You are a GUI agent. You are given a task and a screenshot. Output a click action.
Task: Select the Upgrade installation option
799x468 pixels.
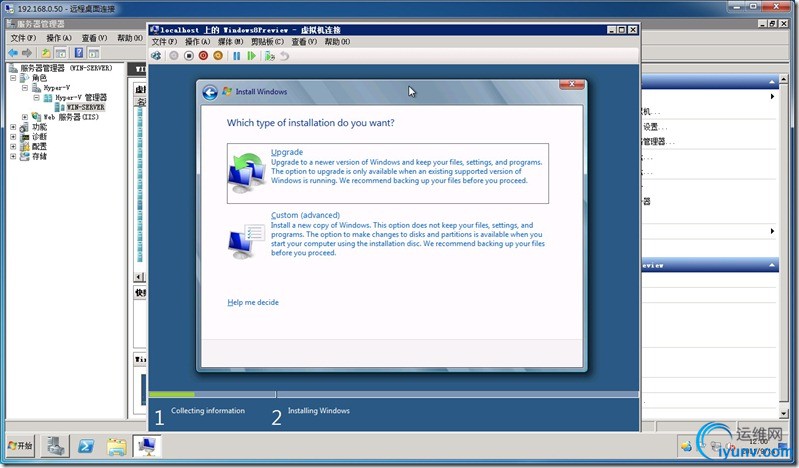[388, 173]
